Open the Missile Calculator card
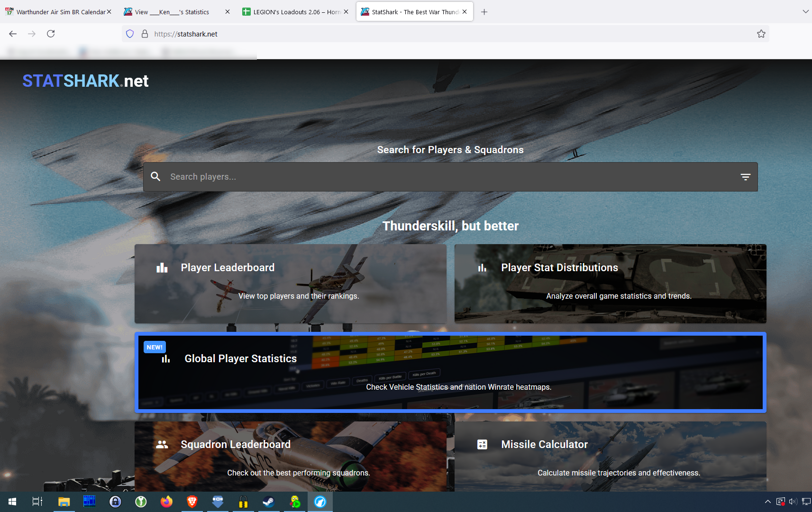 coord(611,457)
